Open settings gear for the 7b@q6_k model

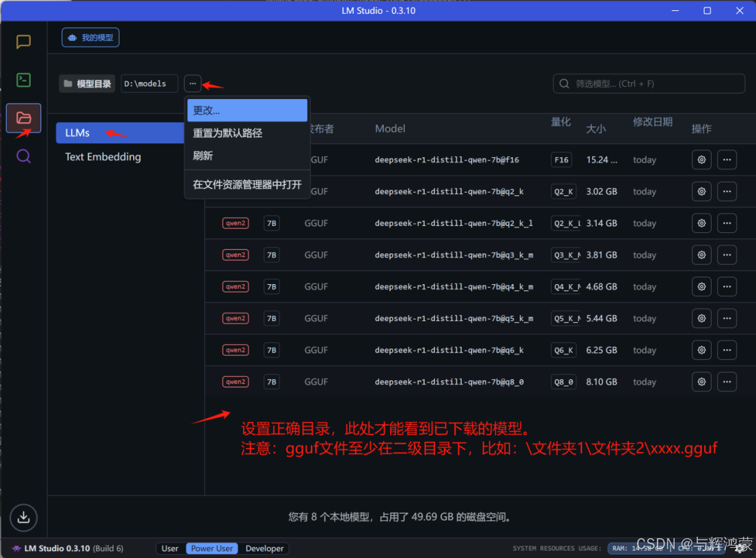(701, 350)
